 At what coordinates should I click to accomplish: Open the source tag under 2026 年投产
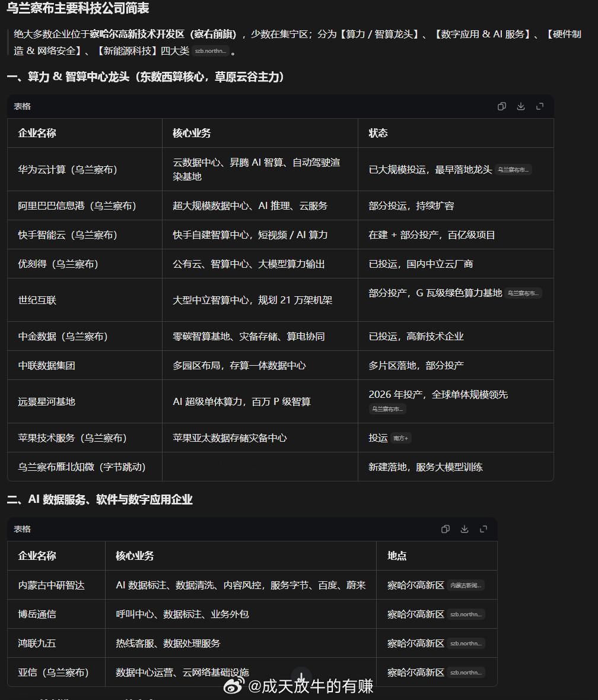coord(387,409)
